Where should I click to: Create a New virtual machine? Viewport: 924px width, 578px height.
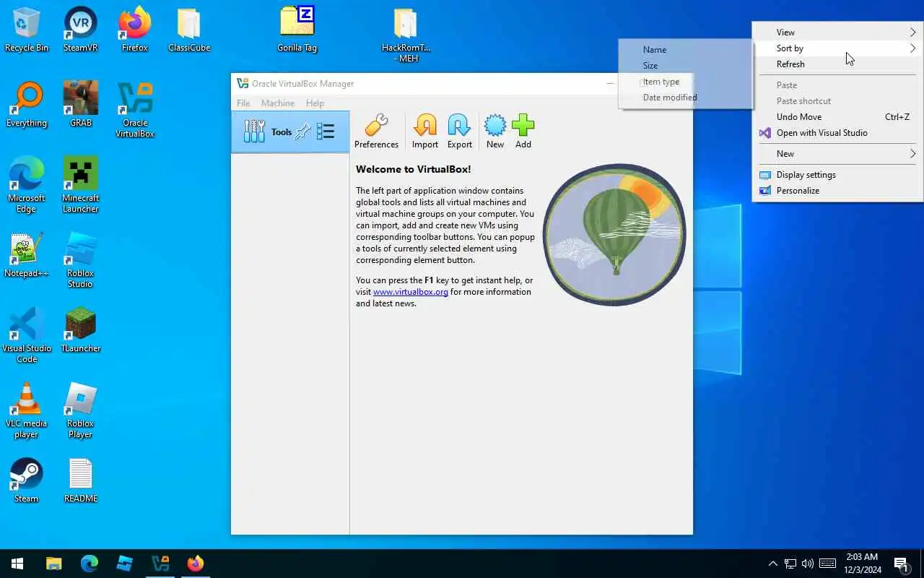(495, 131)
